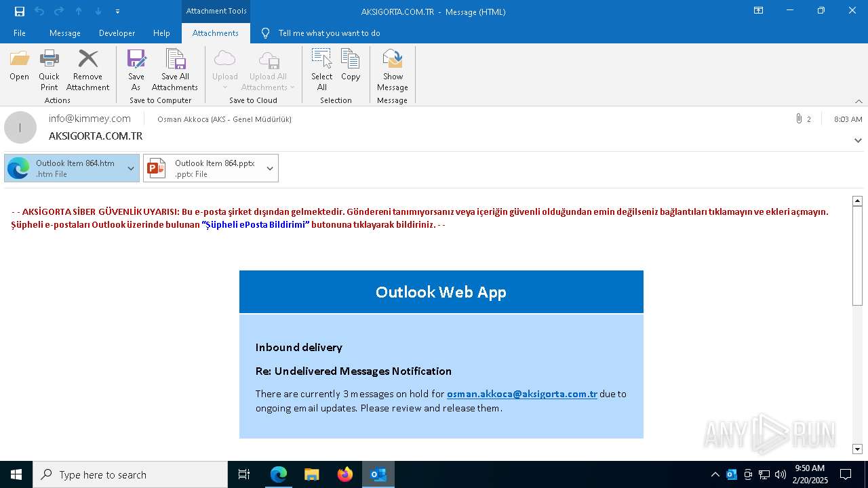
Task: Click the paperclip attachment count icon
Action: [x=799, y=119]
